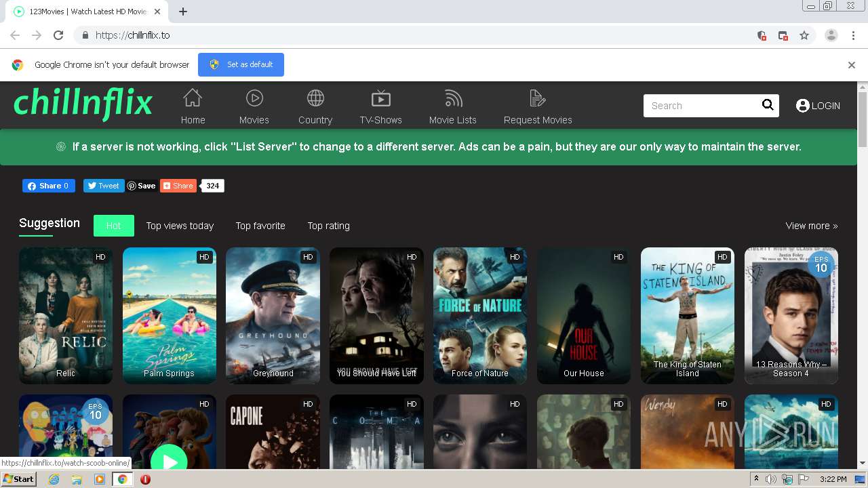Open Internet Explorer from taskbar
Image resolution: width=868 pixels, height=488 pixels.
(x=54, y=479)
